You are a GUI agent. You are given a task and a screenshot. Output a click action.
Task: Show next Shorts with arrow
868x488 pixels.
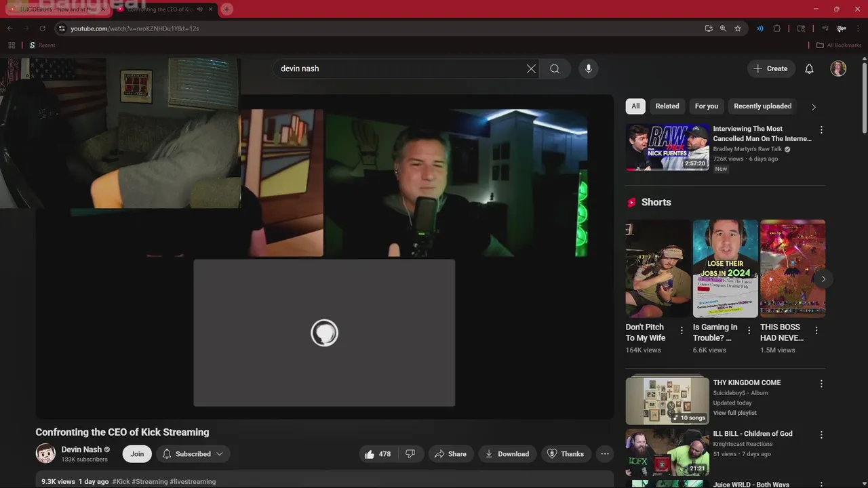click(x=823, y=279)
